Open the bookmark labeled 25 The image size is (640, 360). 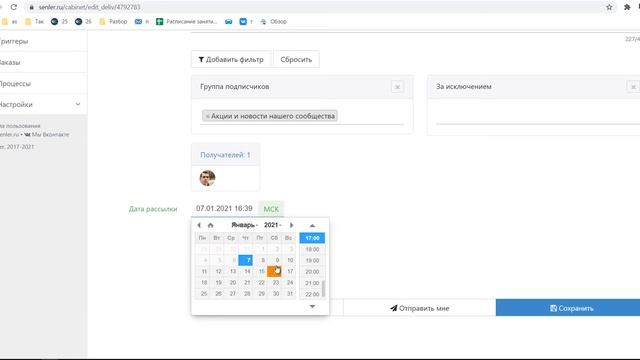pyautogui.click(x=59, y=21)
